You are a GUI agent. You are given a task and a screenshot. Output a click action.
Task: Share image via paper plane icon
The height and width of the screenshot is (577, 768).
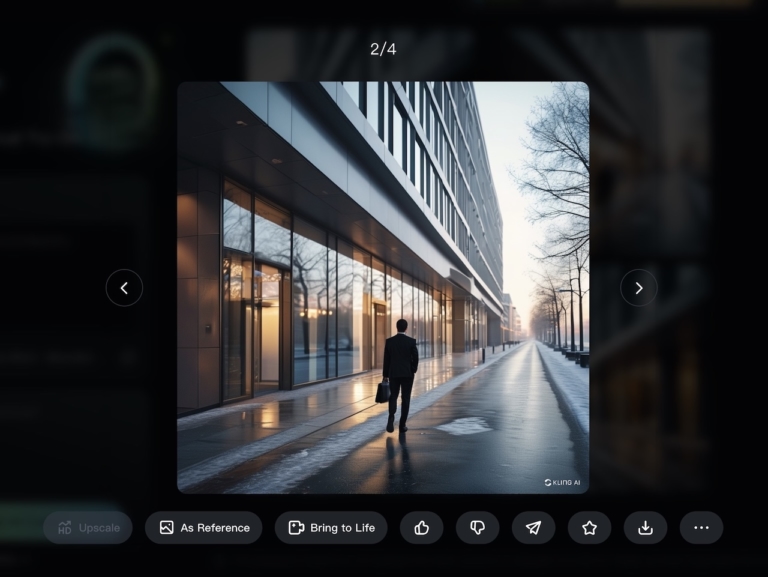coord(533,528)
